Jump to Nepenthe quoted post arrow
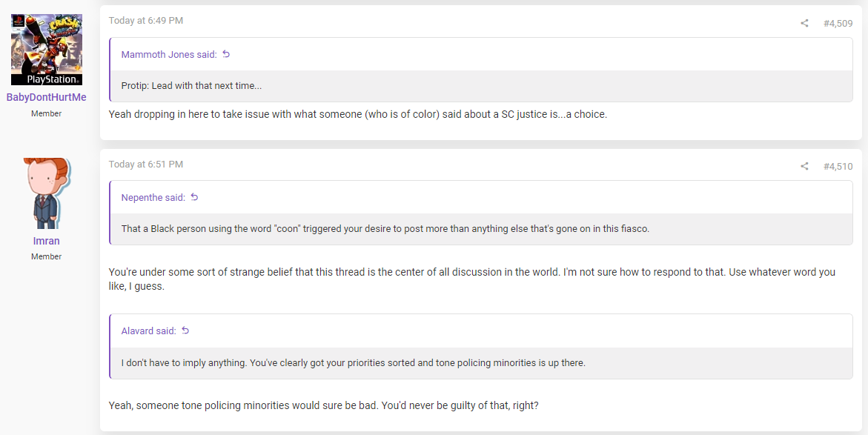 (194, 198)
